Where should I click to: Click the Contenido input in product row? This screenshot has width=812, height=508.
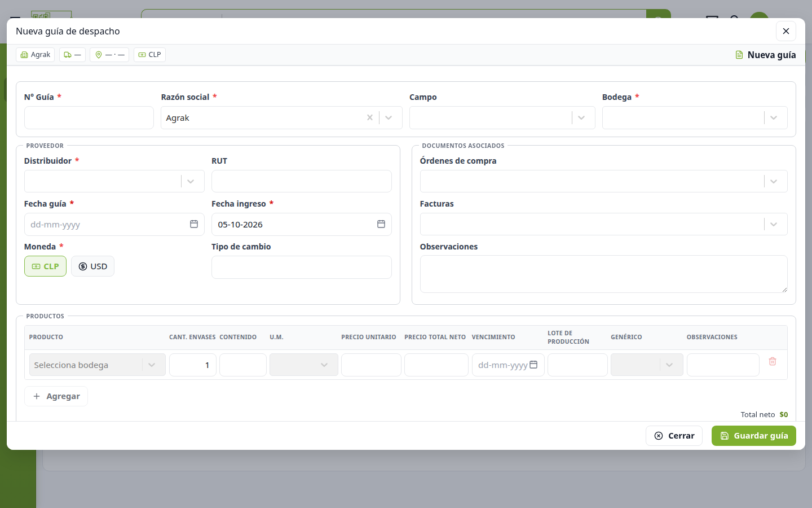(x=243, y=365)
